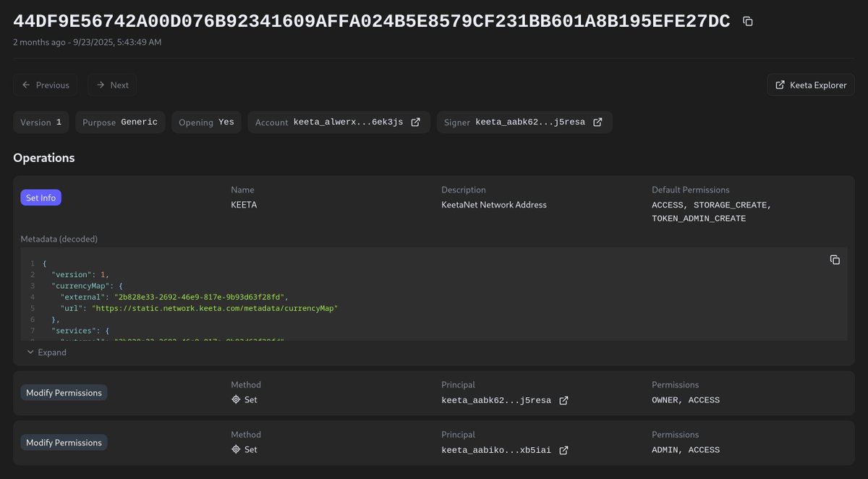
Task: Click the Version 1 chip
Action: click(x=41, y=122)
